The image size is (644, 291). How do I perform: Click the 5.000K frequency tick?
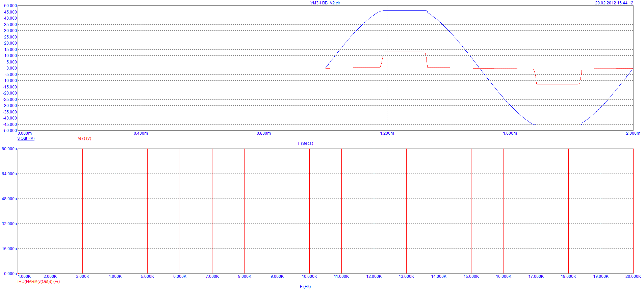coord(148,276)
